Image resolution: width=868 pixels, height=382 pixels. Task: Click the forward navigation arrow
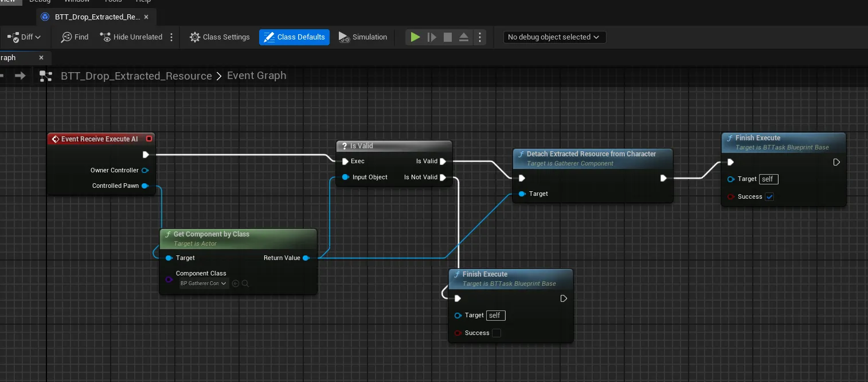[x=20, y=76]
